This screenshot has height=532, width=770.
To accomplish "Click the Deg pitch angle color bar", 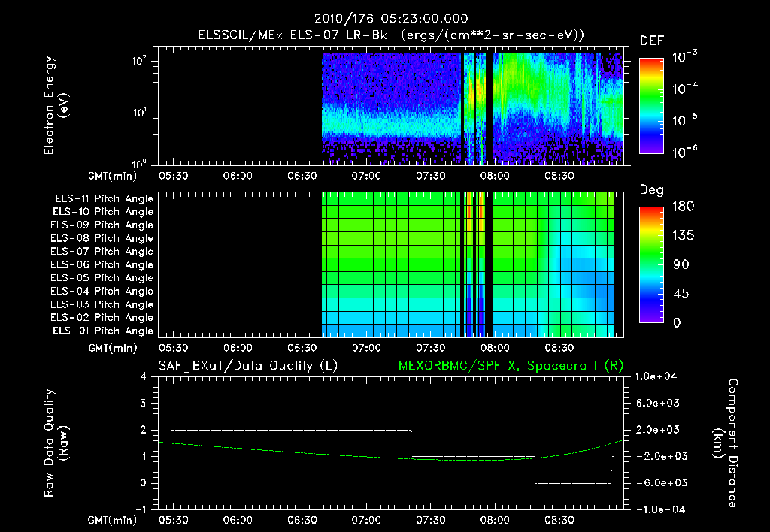I will click(651, 264).
